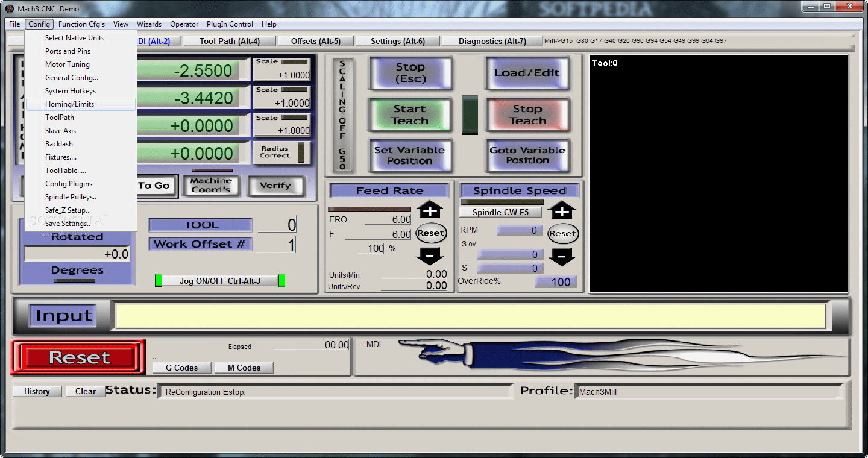Screen dimensions: 868x458
Task: Click Goto Variable Position button
Action: 527,155
